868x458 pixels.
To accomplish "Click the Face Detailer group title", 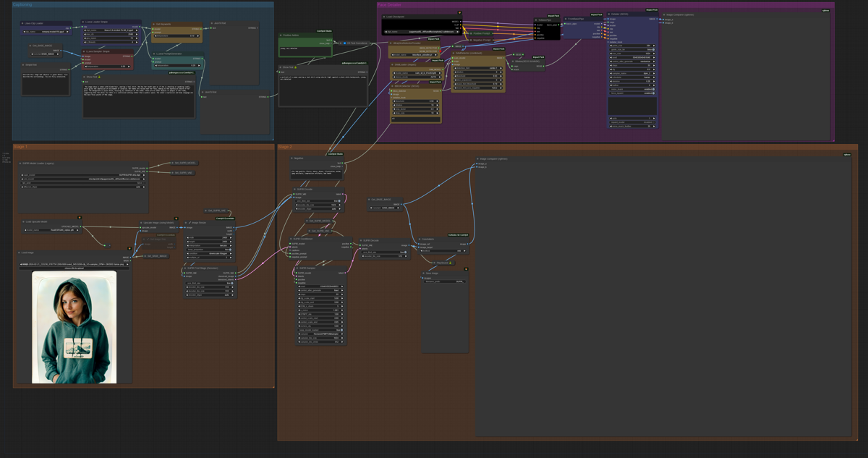I will (388, 4).
